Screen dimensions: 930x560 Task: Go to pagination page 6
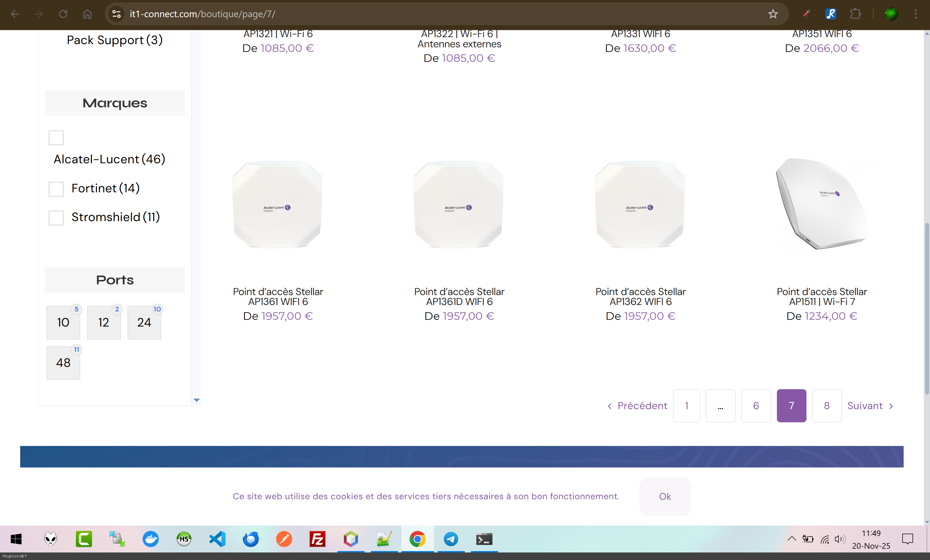click(756, 406)
